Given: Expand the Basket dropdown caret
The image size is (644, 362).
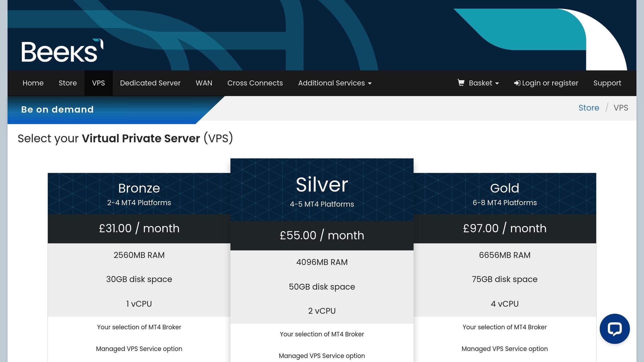Looking at the screenshot, I should (x=497, y=84).
